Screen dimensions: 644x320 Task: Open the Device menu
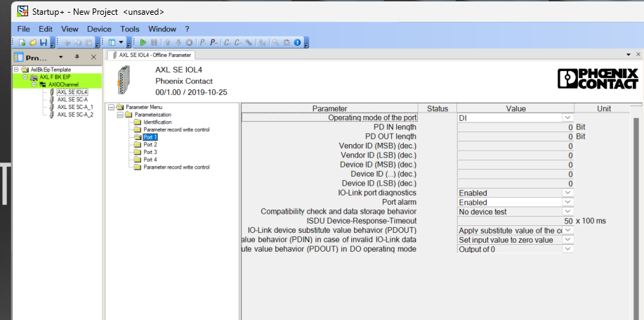tap(99, 29)
